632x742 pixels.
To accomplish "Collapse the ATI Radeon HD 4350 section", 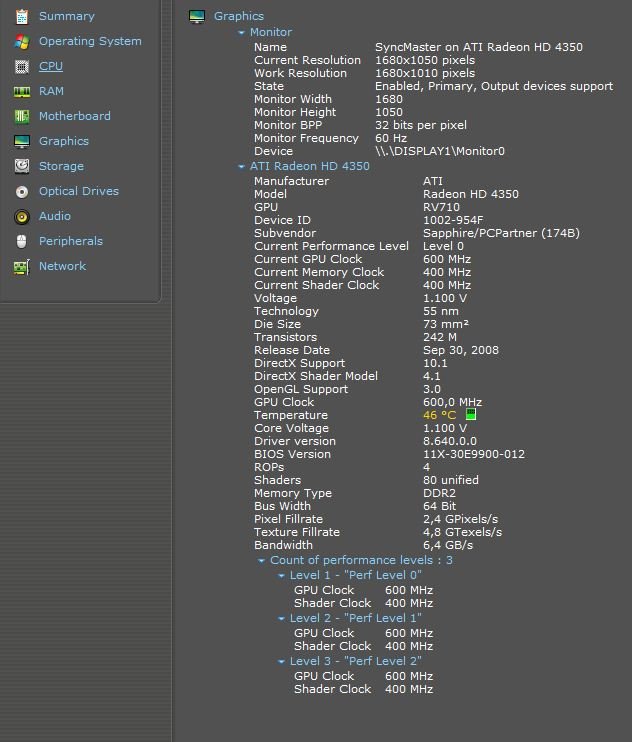I will pyautogui.click(x=241, y=167).
